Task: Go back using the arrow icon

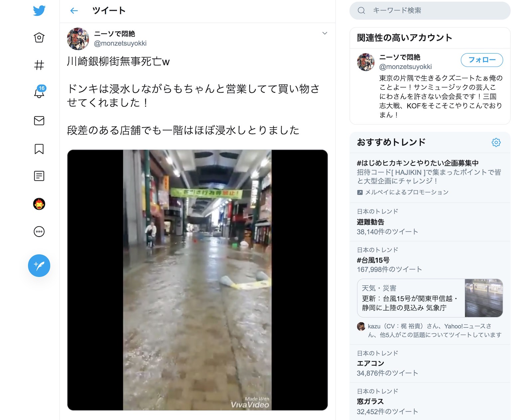Action: 74,11
